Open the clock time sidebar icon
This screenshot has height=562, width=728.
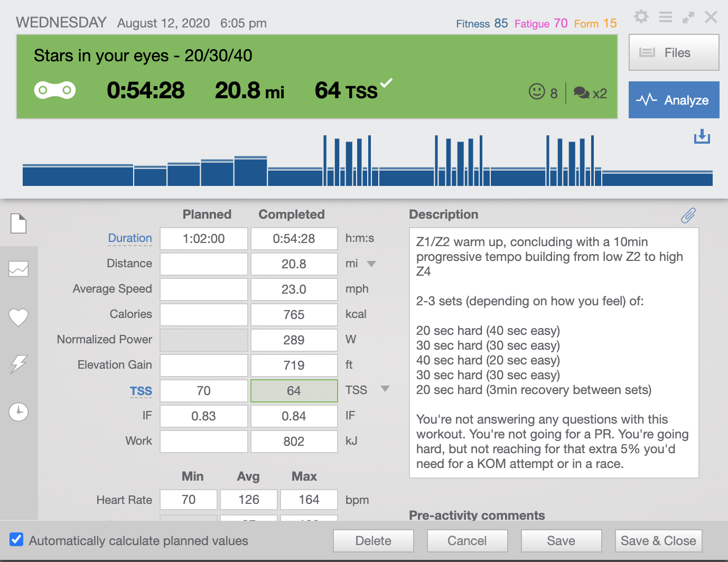(18, 411)
